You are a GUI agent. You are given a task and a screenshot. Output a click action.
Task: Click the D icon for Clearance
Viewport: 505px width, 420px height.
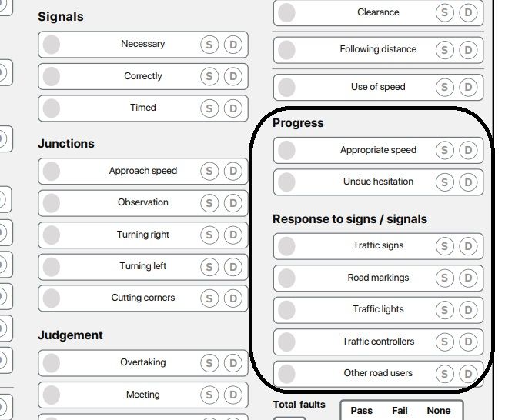coord(468,13)
